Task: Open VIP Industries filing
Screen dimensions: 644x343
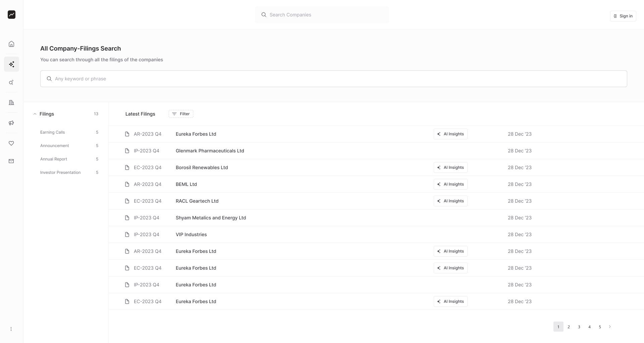Action: [191, 234]
